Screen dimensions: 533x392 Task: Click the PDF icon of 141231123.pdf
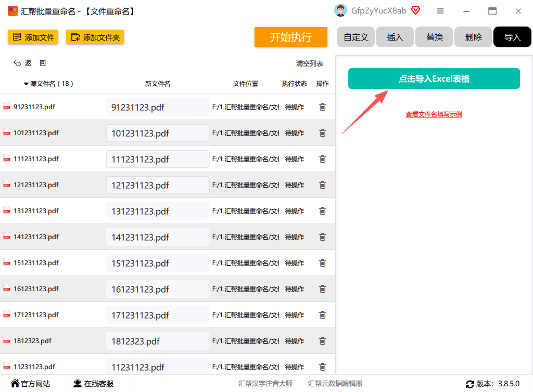[x=7, y=237]
